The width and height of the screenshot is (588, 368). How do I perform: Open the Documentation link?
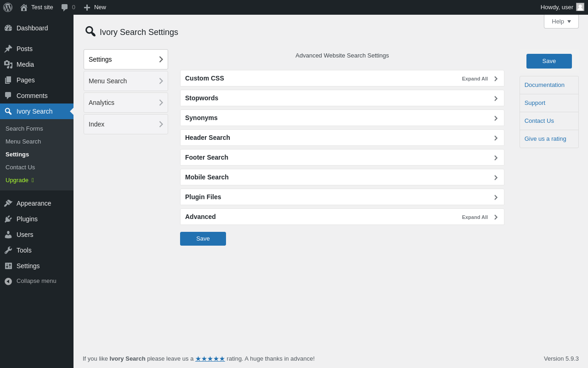click(544, 85)
